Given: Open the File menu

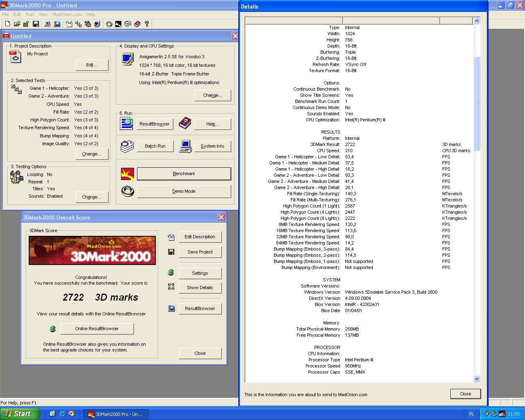Looking at the screenshot, I should click(x=5, y=14).
